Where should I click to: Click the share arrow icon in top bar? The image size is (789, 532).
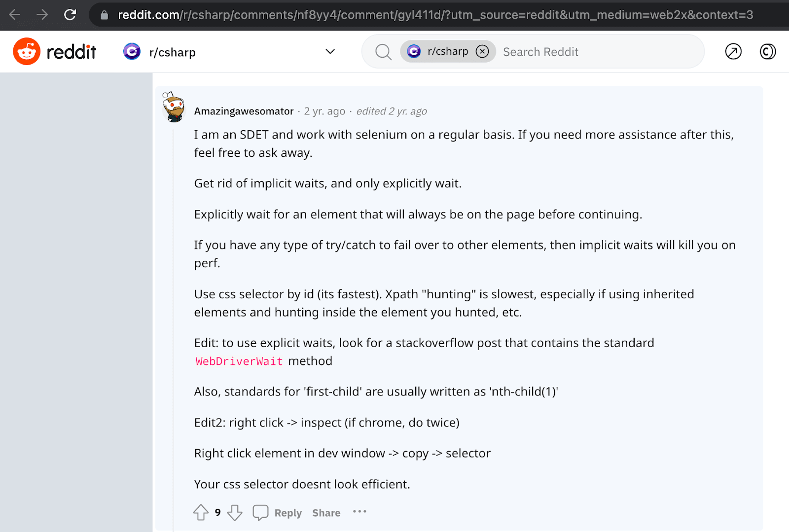733,51
